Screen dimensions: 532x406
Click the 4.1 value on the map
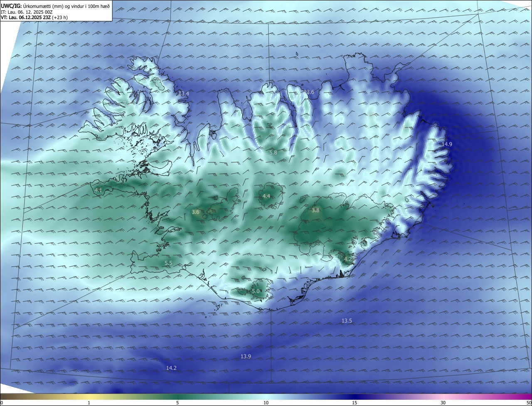pos(99,190)
